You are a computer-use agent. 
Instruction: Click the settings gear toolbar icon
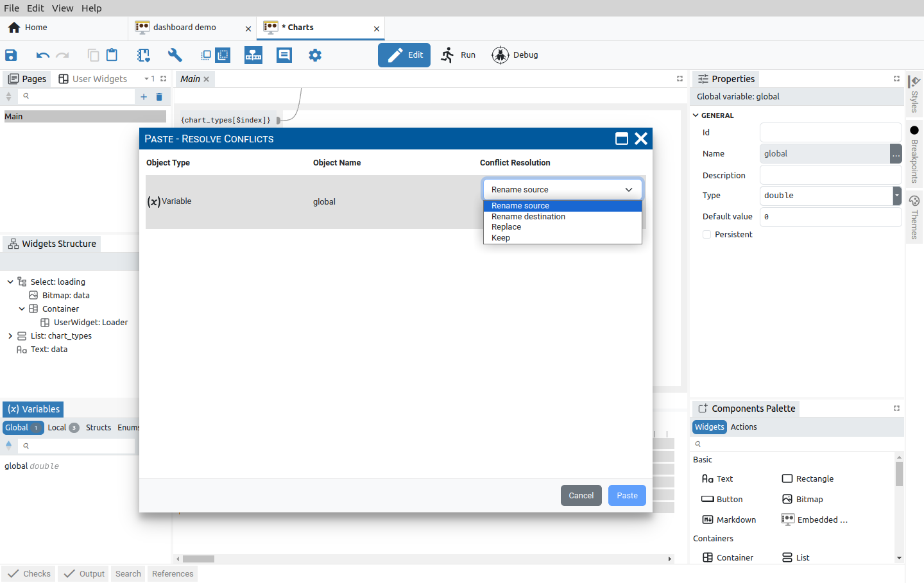pos(315,55)
